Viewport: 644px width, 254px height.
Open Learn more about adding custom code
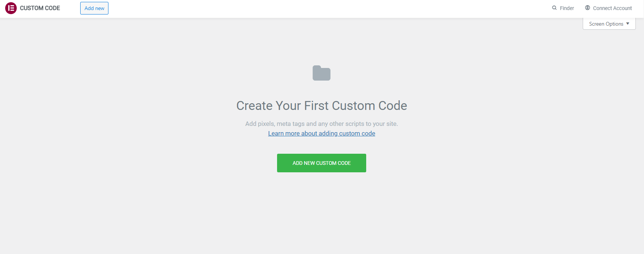pyautogui.click(x=321, y=133)
